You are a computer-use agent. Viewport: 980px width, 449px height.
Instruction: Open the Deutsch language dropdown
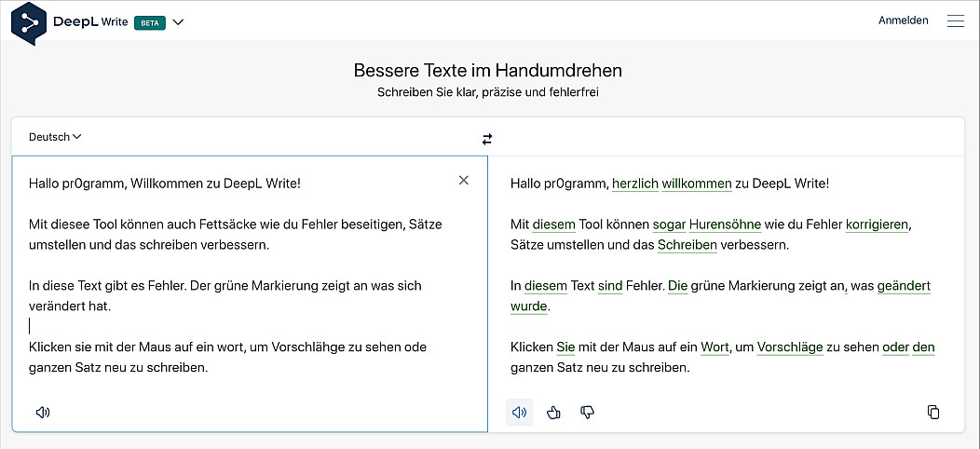tap(55, 137)
